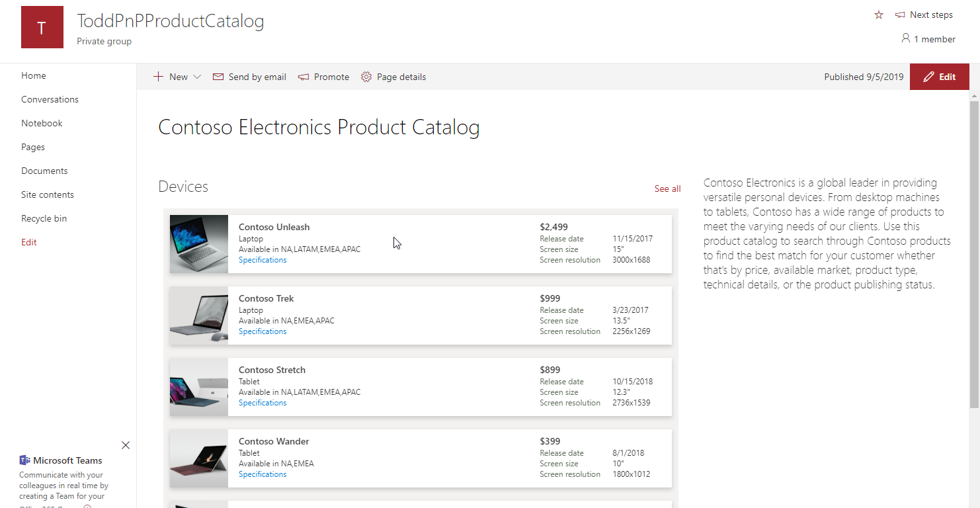Image resolution: width=980 pixels, height=508 pixels.
Task: Open Specifications for Contoso Trek
Action: click(263, 331)
